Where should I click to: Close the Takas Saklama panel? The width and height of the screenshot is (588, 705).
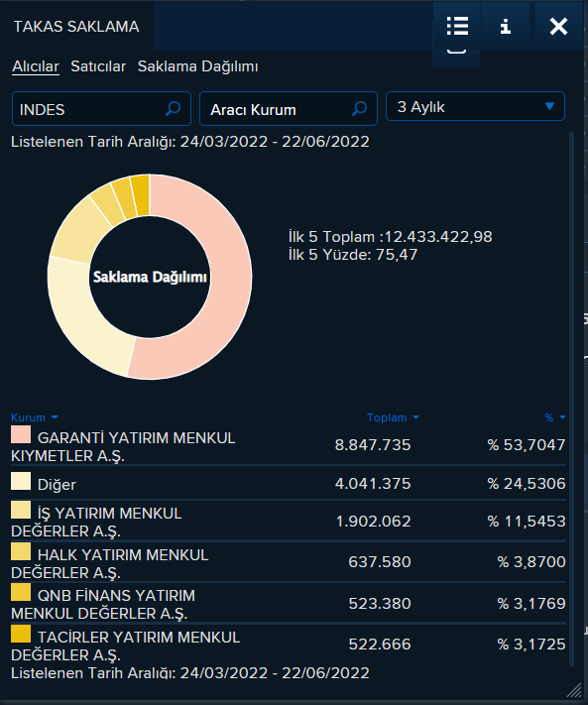558,26
